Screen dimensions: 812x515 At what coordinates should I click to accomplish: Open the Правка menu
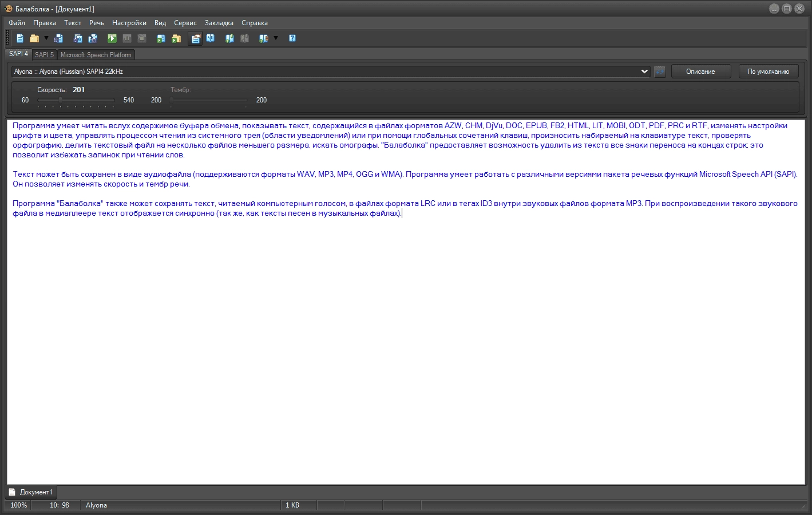(x=45, y=23)
